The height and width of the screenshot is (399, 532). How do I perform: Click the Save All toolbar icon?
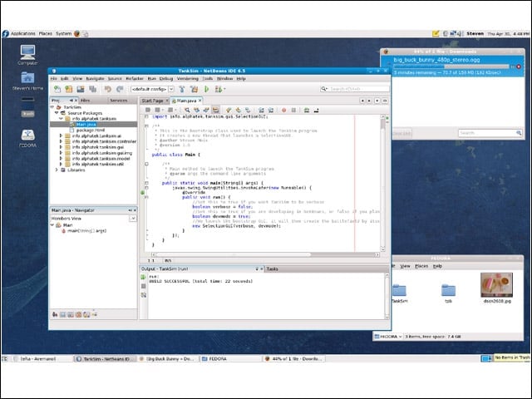[92, 89]
